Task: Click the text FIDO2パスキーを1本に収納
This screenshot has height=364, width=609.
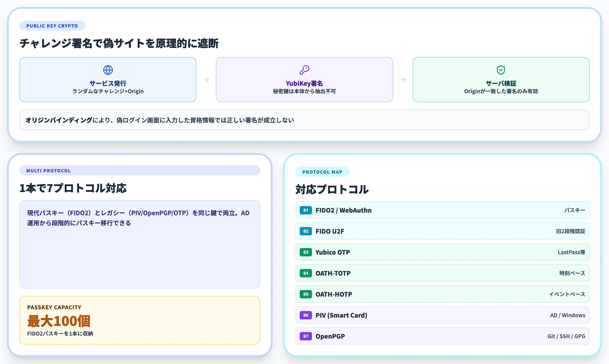Action: point(60,334)
